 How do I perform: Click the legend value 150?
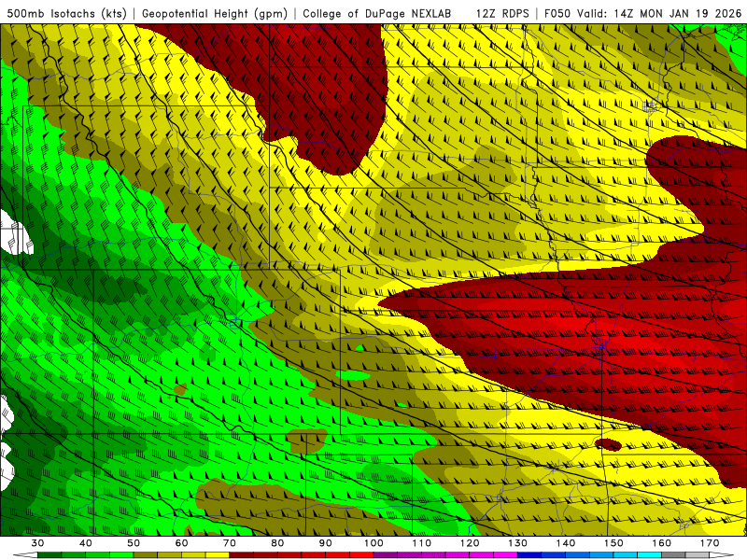613,542
